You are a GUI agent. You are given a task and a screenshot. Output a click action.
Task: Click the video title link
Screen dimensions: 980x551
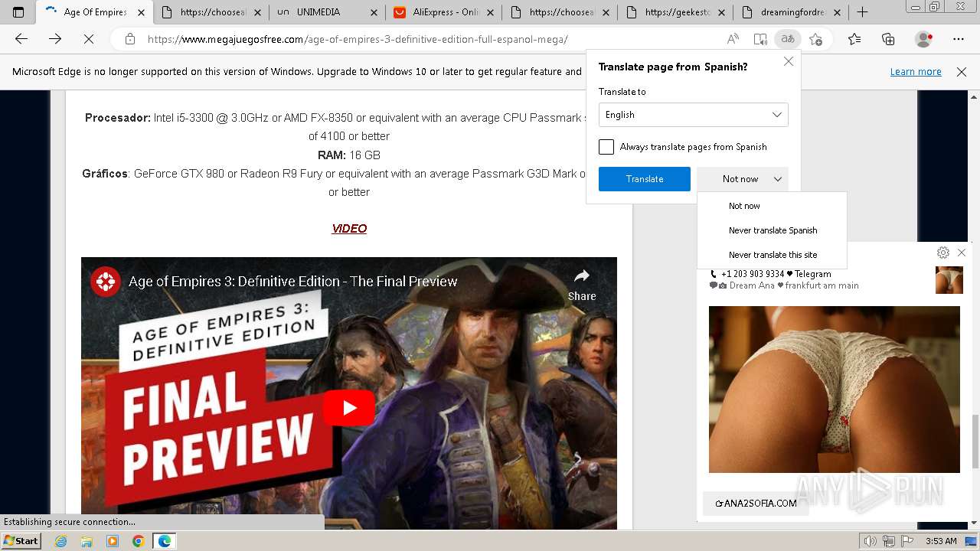(x=292, y=282)
